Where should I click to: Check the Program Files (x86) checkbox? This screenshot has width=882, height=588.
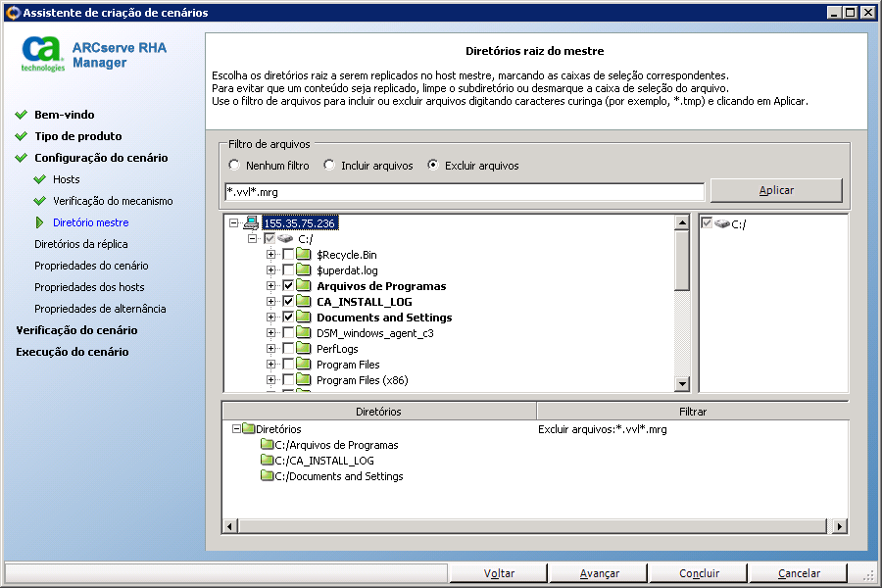(288, 380)
